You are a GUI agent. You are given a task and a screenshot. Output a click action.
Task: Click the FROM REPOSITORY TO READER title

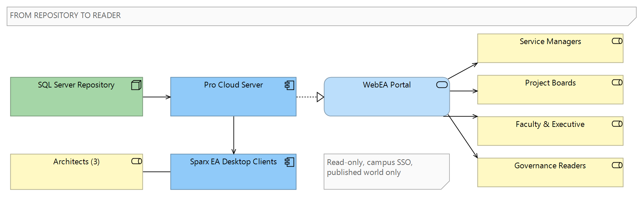65,15
